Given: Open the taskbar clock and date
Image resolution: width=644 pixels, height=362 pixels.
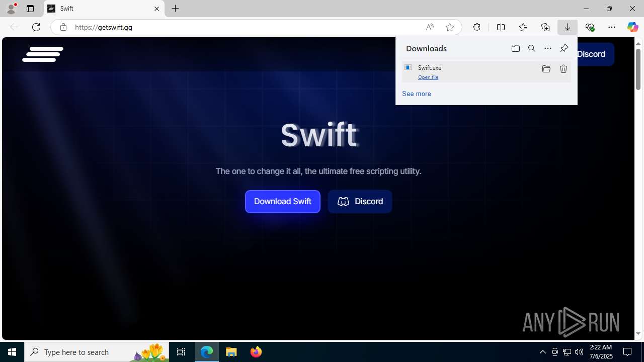Looking at the screenshot, I should point(601,352).
